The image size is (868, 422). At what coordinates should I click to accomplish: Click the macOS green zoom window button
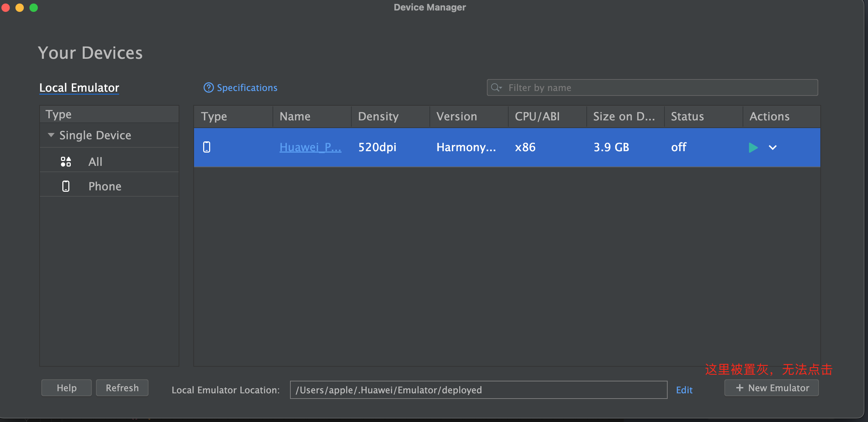coord(34,8)
